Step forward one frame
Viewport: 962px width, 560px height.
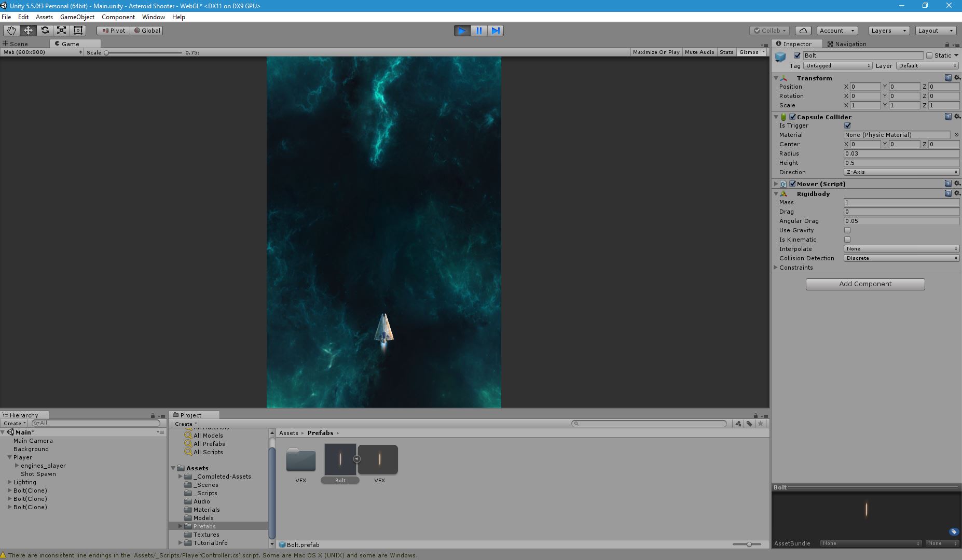coord(496,31)
